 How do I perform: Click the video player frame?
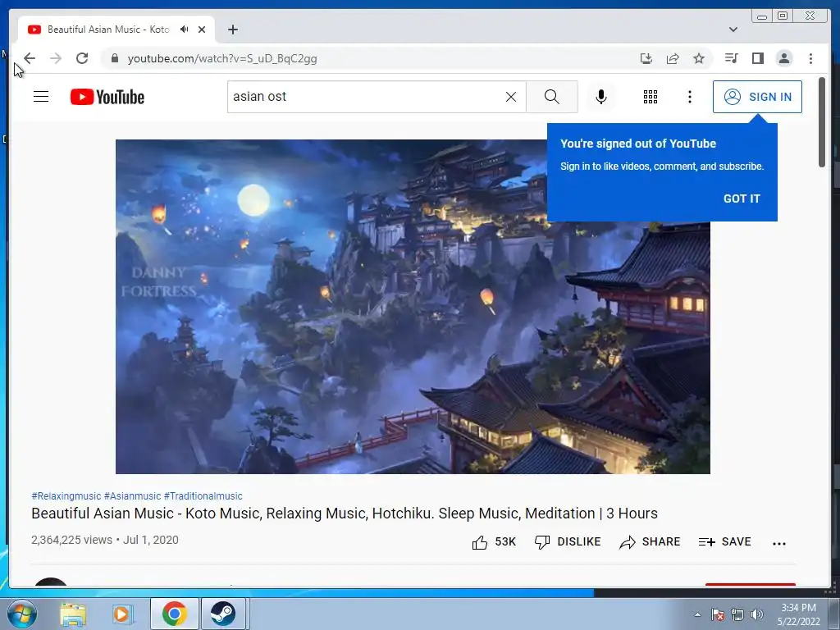point(413,307)
